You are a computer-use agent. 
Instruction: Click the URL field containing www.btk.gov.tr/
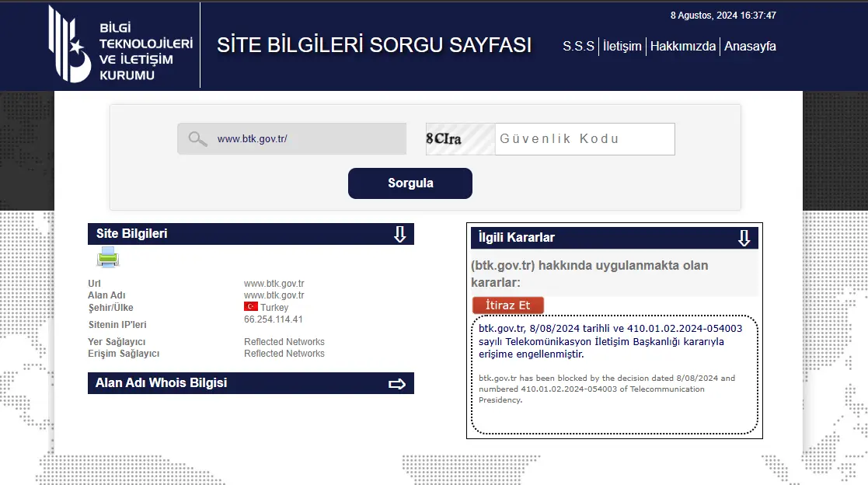click(291, 139)
